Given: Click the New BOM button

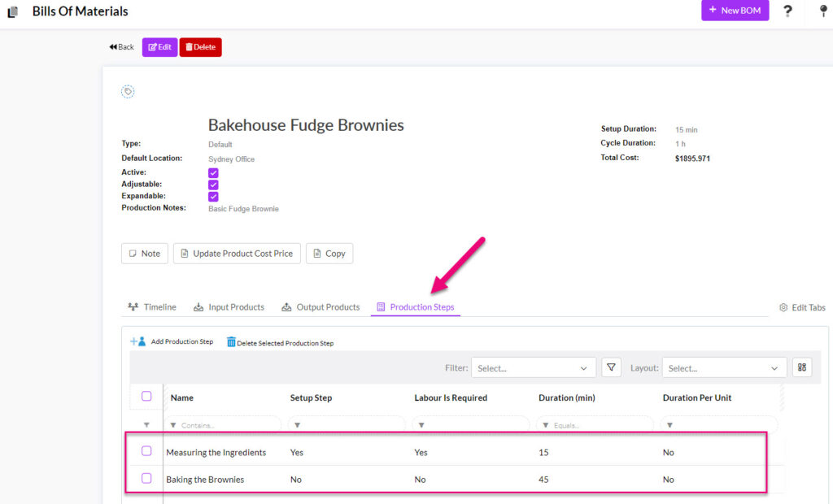Looking at the screenshot, I should pos(735,11).
